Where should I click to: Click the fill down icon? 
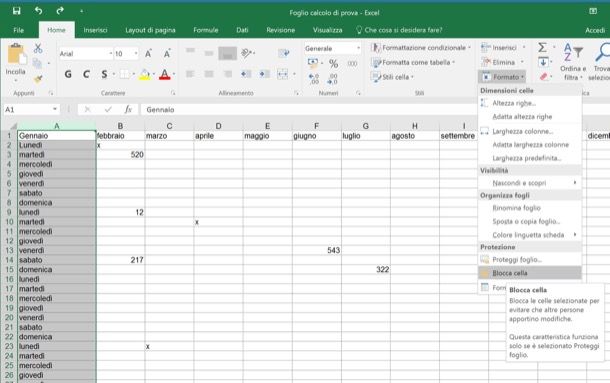pos(543,62)
